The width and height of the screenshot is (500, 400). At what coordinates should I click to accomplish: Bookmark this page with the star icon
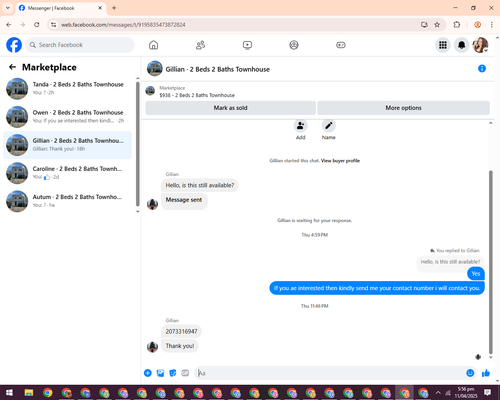click(x=437, y=24)
